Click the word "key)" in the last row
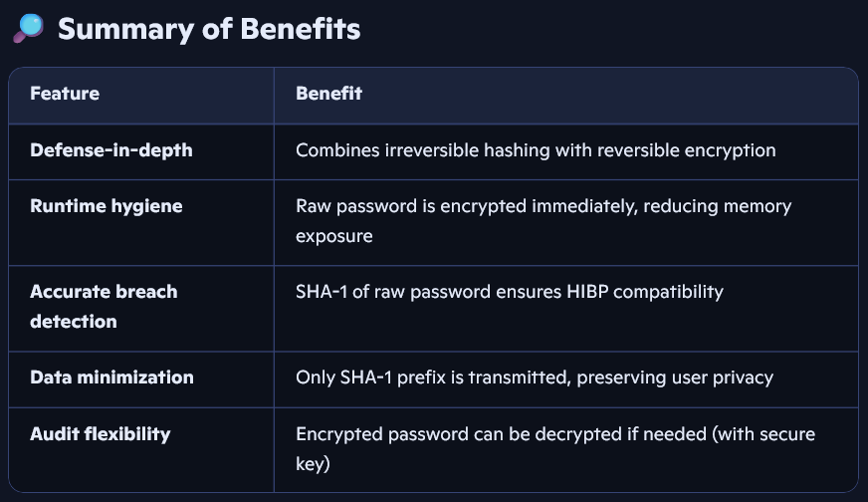868x502 pixels. point(313,464)
